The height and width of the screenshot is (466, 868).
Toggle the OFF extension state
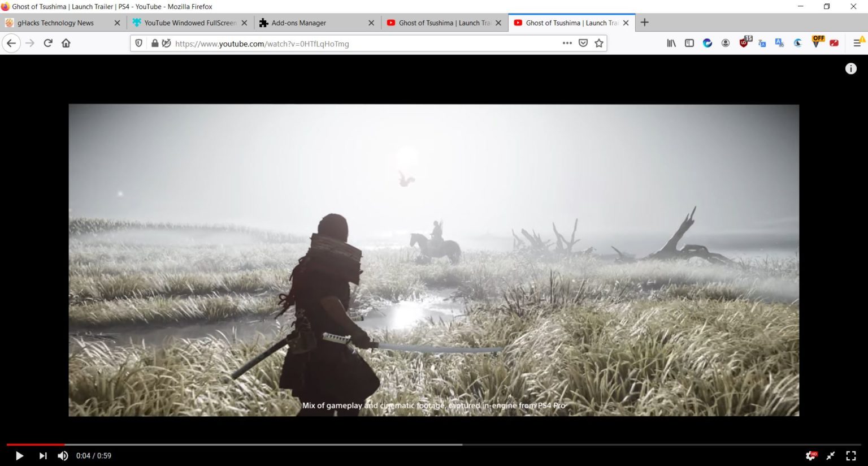pos(816,42)
